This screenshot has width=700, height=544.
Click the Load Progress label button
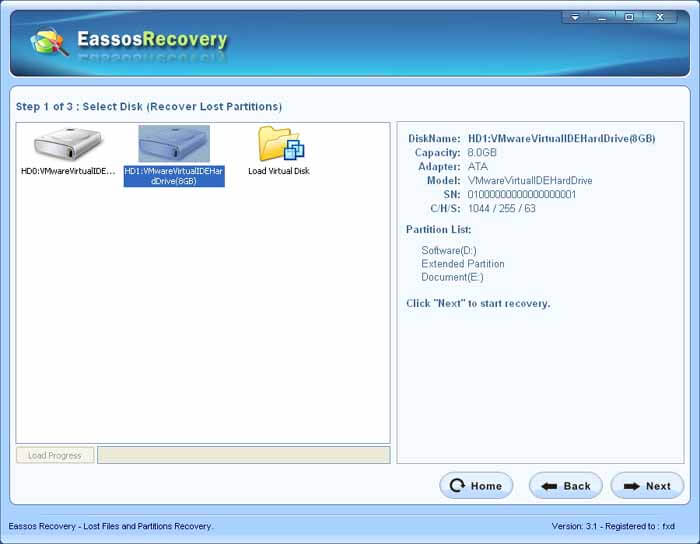click(x=55, y=455)
